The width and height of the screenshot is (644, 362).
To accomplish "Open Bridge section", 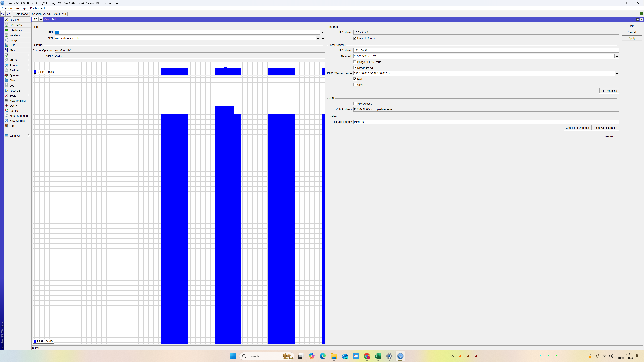I will click(x=13, y=40).
